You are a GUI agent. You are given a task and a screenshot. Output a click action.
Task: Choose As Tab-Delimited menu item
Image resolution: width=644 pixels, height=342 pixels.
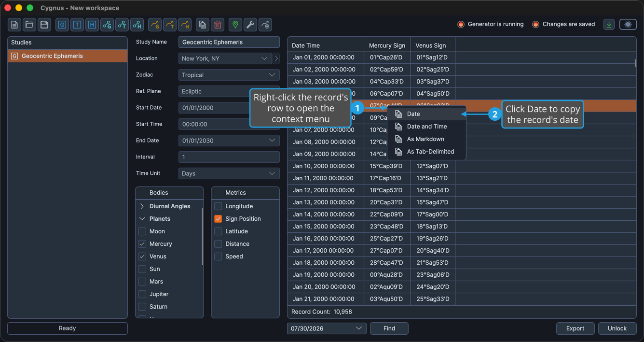coord(426,152)
